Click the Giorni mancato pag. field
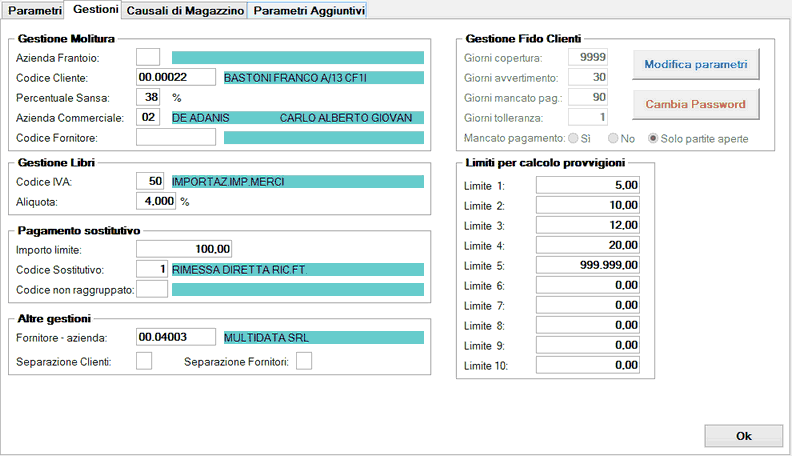The image size is (792, 456). pos(587,97)
